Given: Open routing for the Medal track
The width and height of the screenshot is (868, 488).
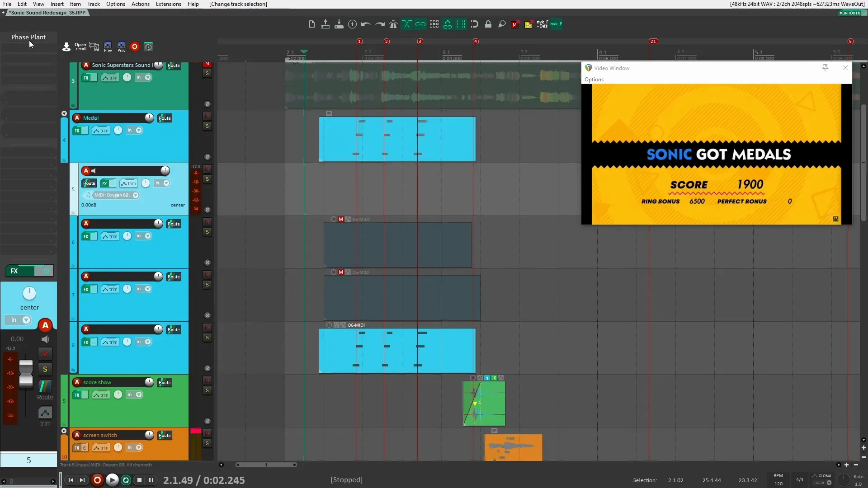Looking at the screenshot, I should (x=165, y=118).
